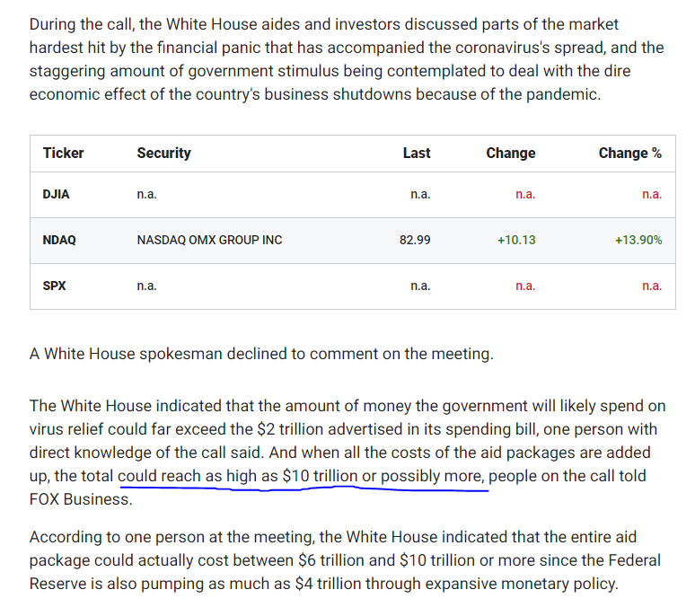Open the SPX ticker symbol

(x=55, y=286)
